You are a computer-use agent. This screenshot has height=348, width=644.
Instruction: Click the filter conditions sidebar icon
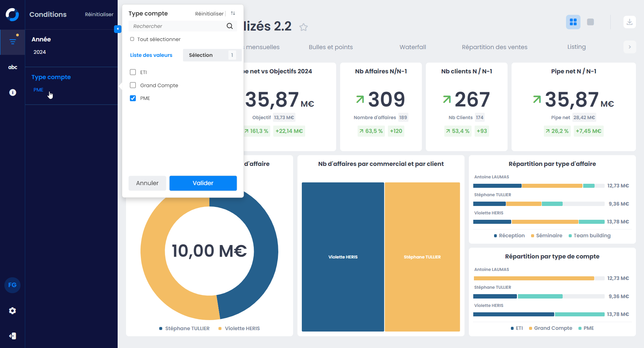click(12, 42)
